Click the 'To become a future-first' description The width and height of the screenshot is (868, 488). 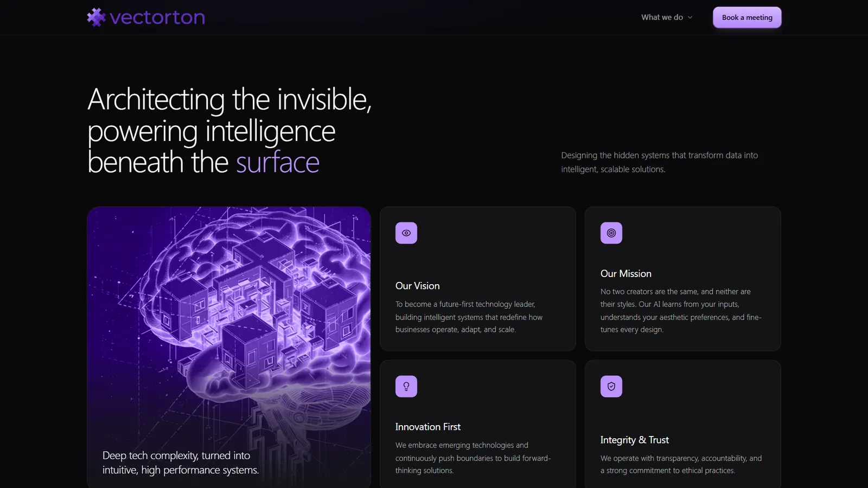469,317
